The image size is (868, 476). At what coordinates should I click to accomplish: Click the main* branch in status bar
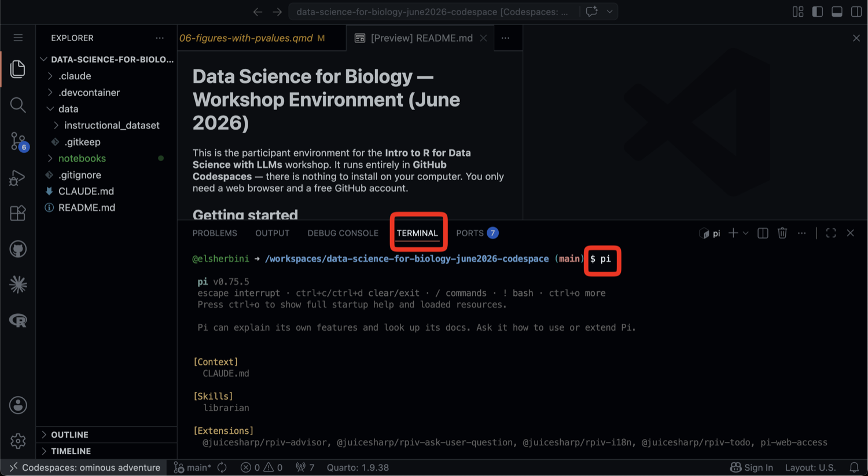pyautogui.click(x=193, y=467)
